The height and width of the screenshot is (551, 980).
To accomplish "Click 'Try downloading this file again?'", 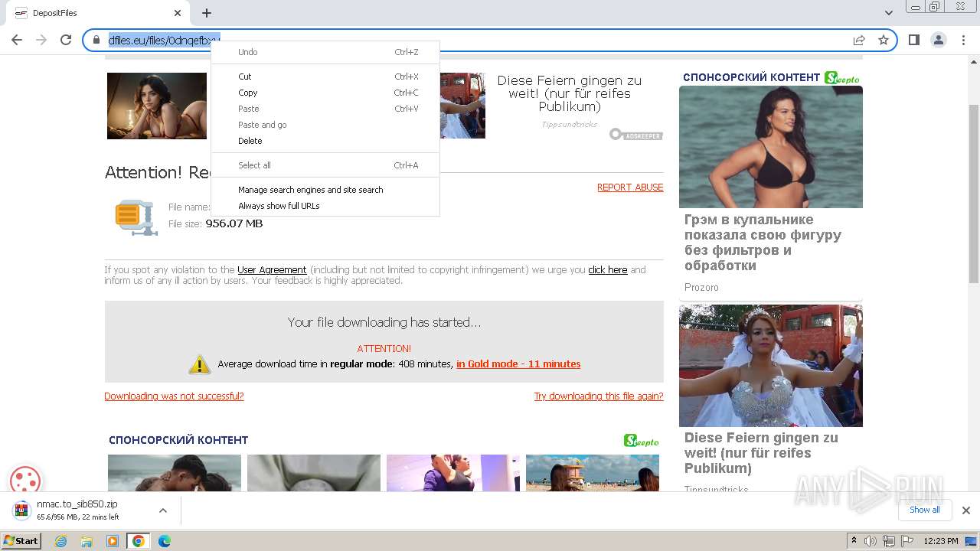I will coord(599,396).
